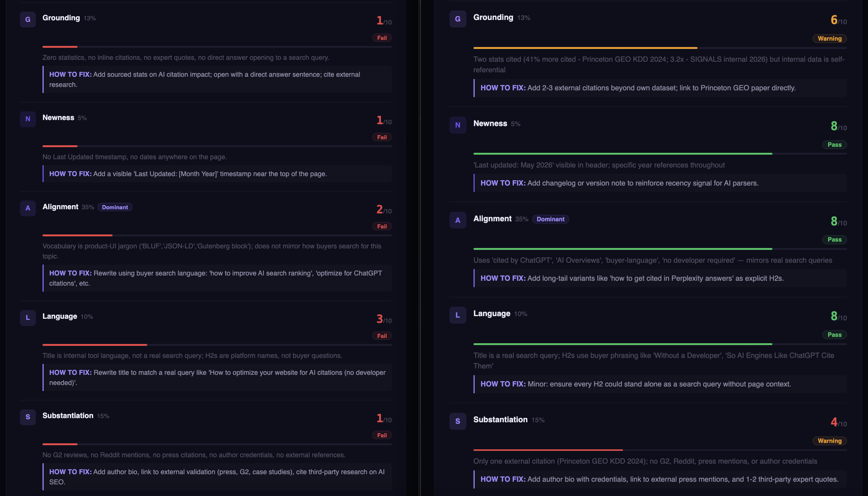The image size is (868, 496).
Task: Click the left panel Language L icon
Action: pos(28,318)
